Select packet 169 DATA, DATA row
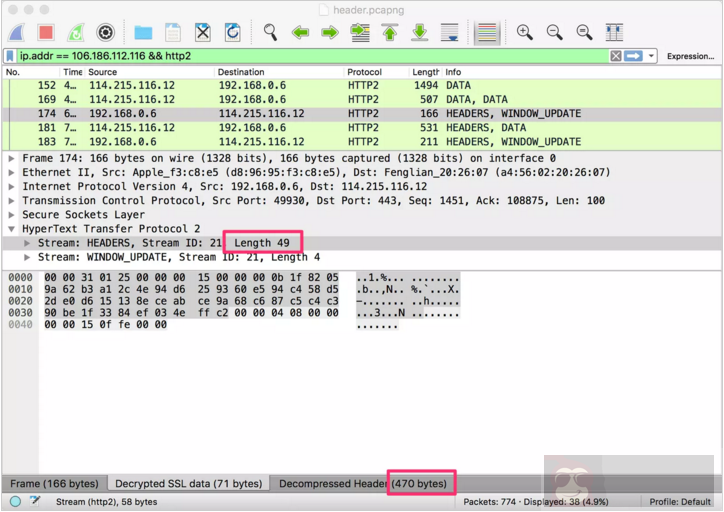 point(362,100)
